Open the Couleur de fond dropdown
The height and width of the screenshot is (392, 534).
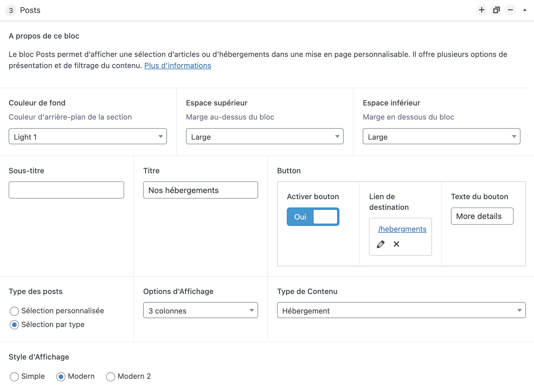coord(88,137)
